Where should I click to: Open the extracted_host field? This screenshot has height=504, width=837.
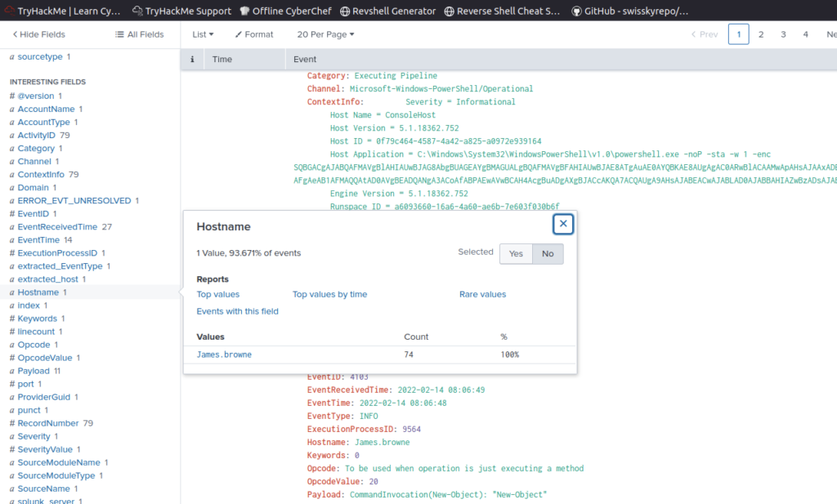pyautogui.click(x=47, y=279)
